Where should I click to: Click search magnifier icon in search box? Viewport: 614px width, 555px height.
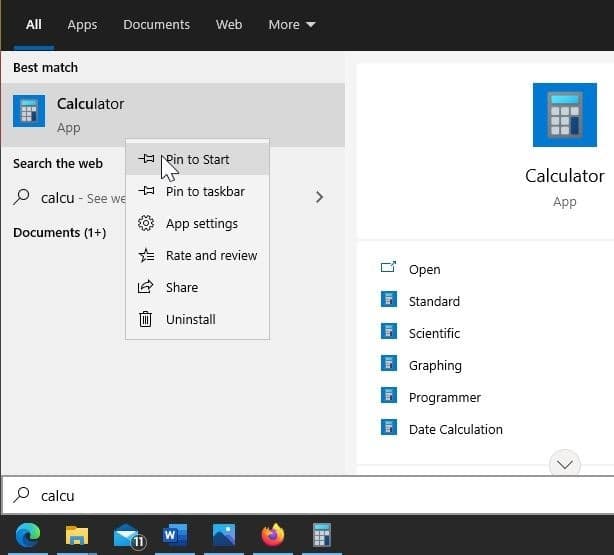(21, 495)
